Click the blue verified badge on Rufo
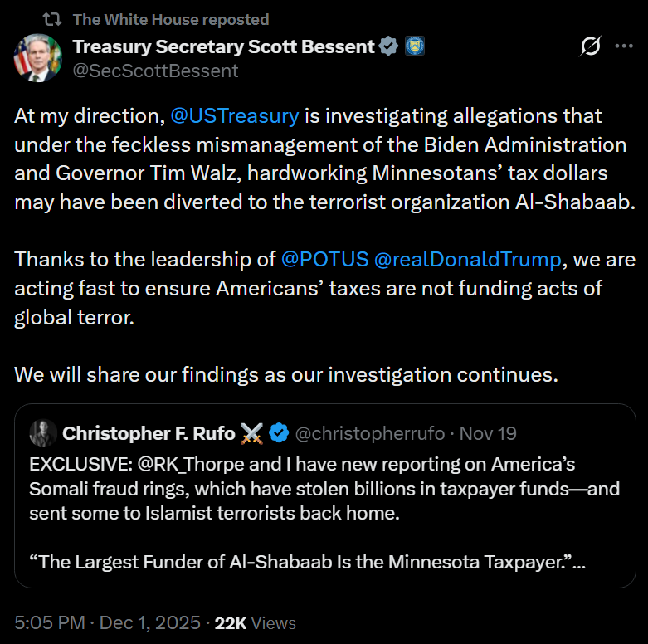Viewport: 648px width, 644px height. (279, 432)
